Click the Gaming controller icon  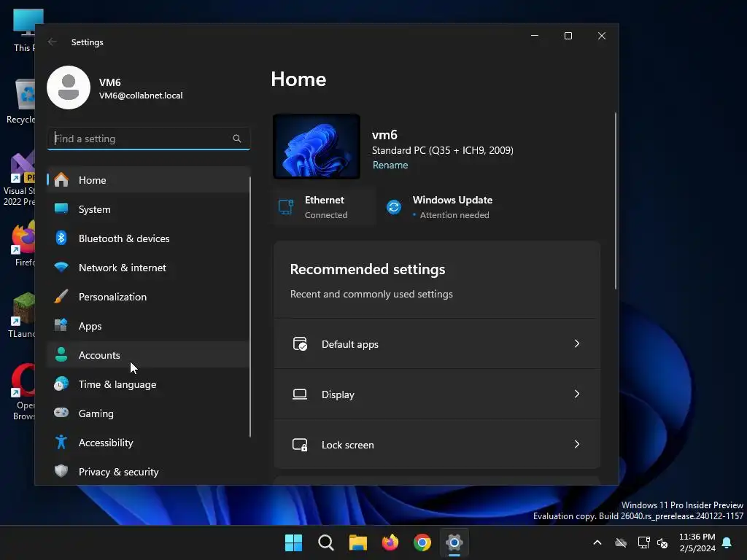point(61,413)
